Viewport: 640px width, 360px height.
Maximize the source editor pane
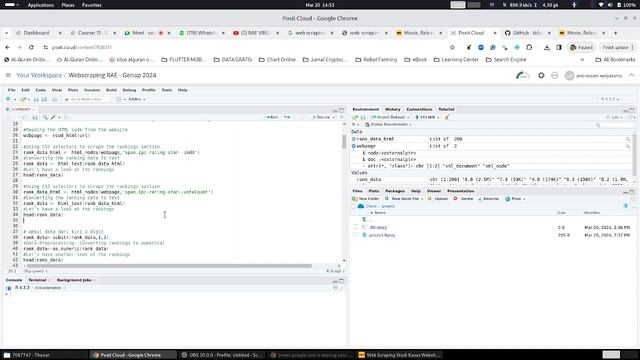point(342,110)
